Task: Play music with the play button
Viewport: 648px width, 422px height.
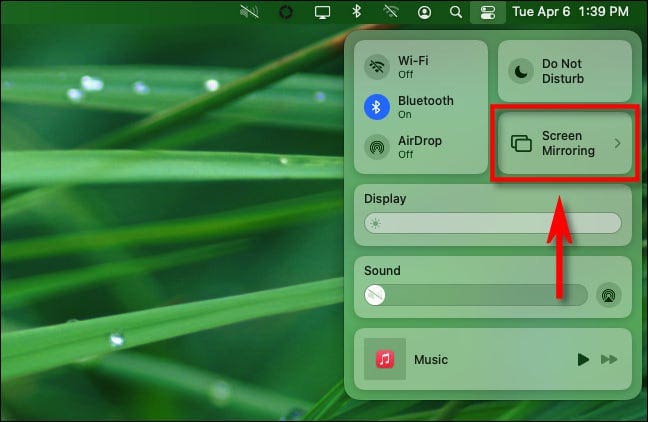Action: 583,359
